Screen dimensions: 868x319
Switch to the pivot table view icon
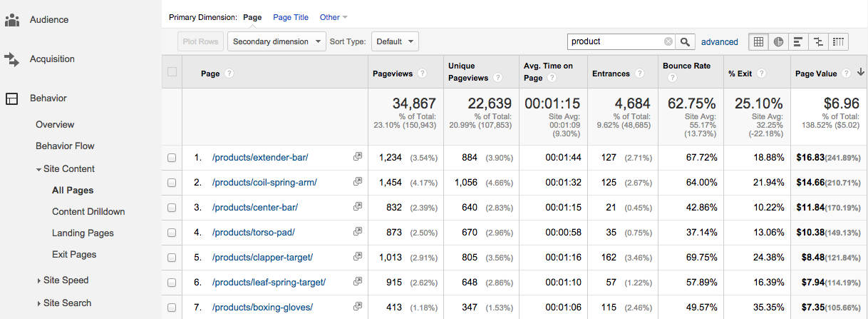[838, 41]
